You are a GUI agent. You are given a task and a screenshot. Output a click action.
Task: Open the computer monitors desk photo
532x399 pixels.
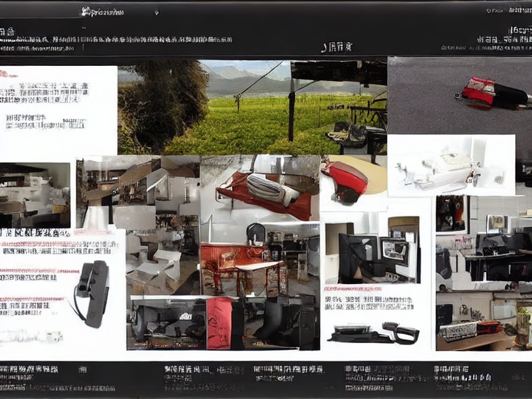tap(372, 250)
